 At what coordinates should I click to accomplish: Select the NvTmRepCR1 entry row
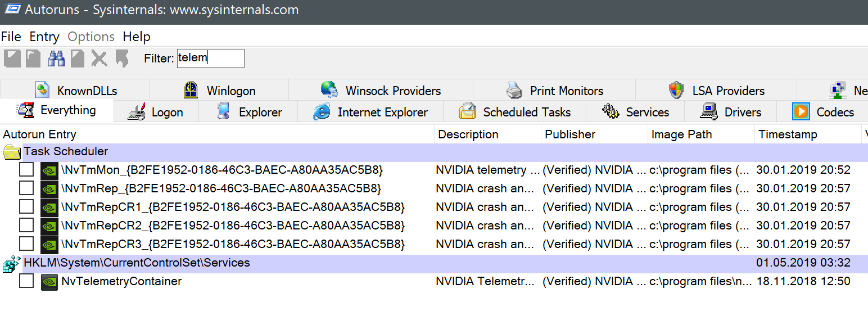(x=234, y=207)
